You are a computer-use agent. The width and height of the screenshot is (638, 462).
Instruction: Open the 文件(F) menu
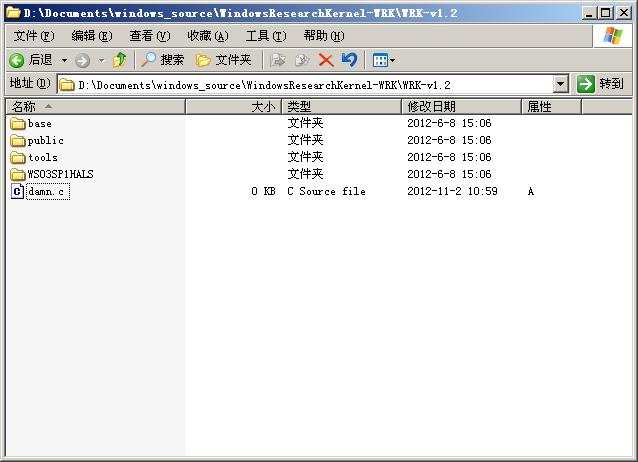34,36
